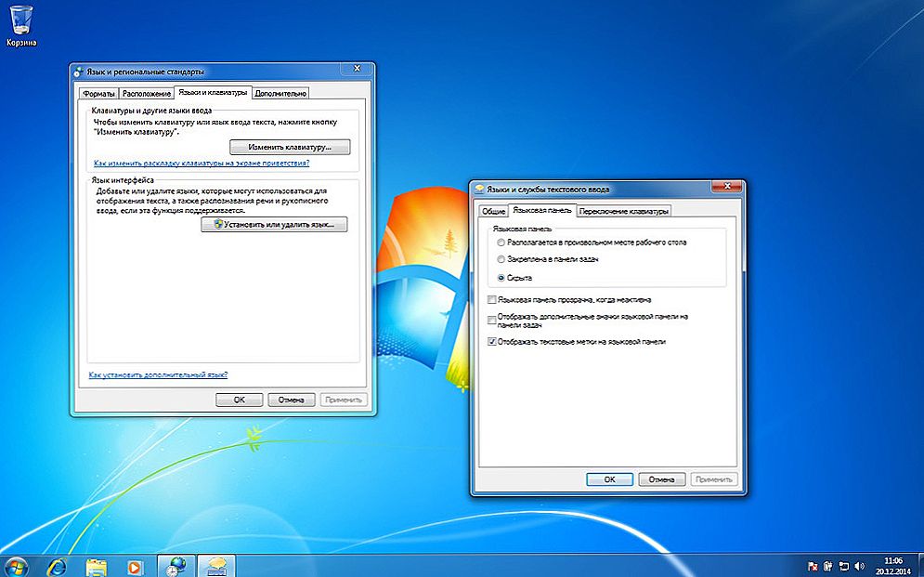Click the region and language globe-clock taskbar button

click(x=175, y=567)
